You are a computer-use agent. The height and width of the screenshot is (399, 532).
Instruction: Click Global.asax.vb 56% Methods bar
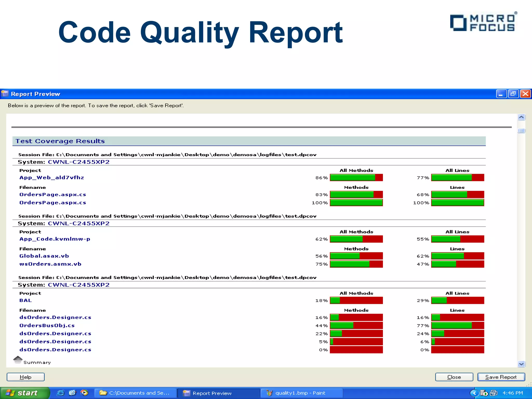click(x=356, y=256)
